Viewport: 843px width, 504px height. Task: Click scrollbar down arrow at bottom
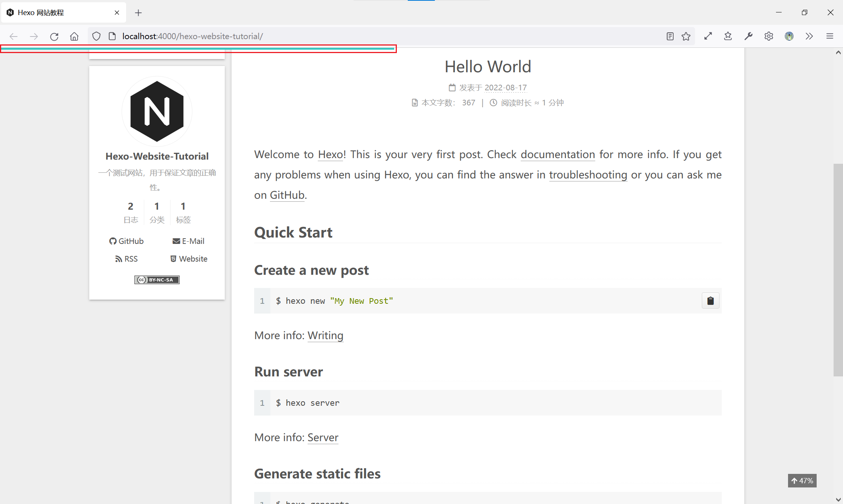[x=838, y=500]
